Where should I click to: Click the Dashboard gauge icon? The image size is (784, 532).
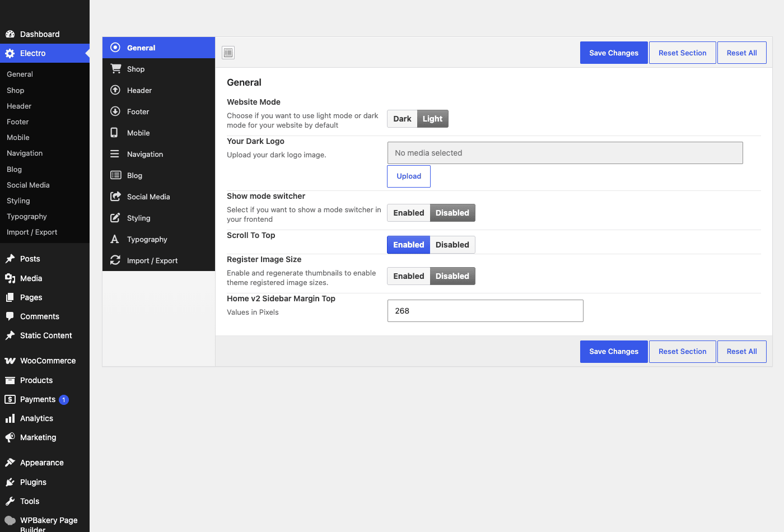point(10,34)
